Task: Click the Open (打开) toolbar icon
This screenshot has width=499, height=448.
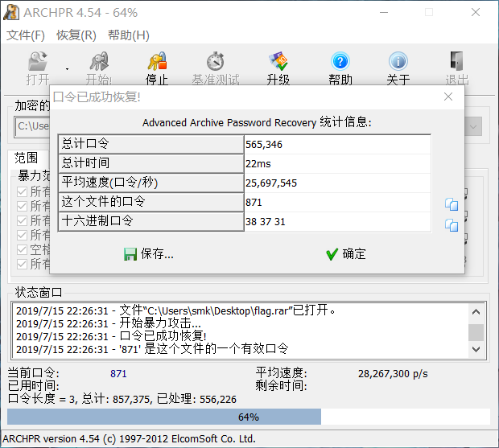Action: [38, 61]
